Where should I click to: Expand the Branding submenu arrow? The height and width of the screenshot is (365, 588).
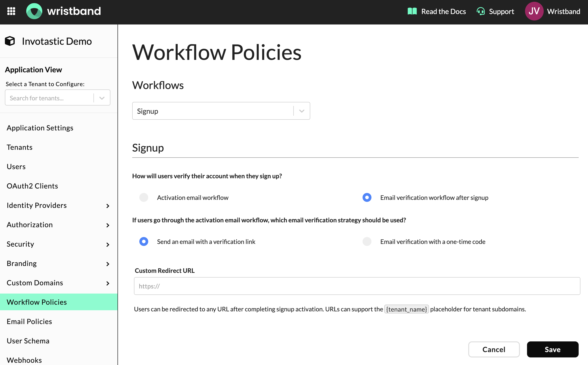tap(108, 264)
